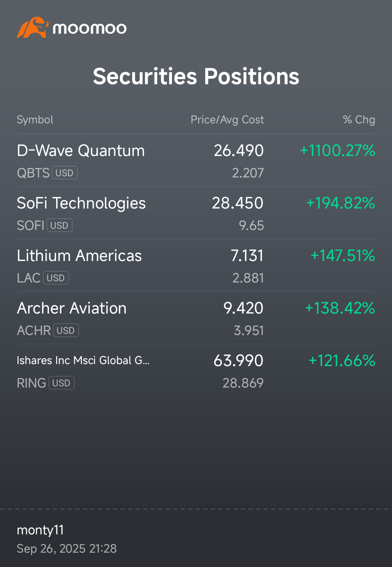Screen dimensions: 392x567
Task: Click the moomoo bull logo icon
Action: point(33,27)
